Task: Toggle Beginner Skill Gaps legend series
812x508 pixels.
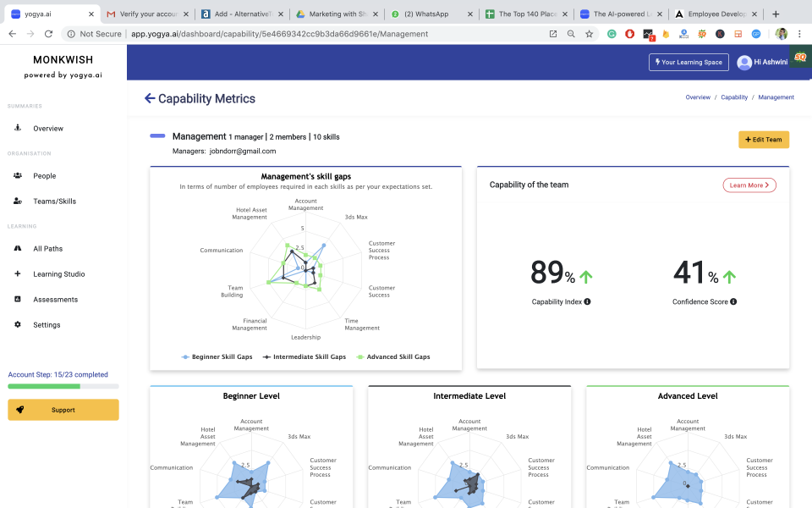Action: point(217,357)
